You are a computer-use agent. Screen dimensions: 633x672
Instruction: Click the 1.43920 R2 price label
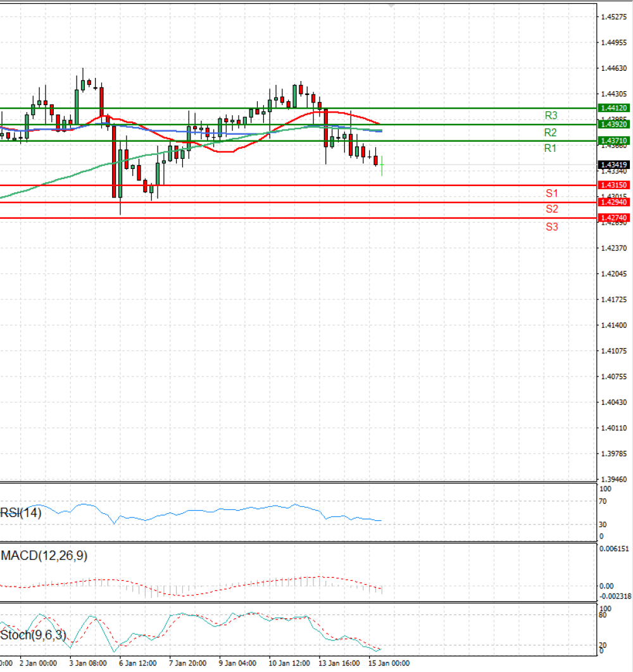(614, 124)
